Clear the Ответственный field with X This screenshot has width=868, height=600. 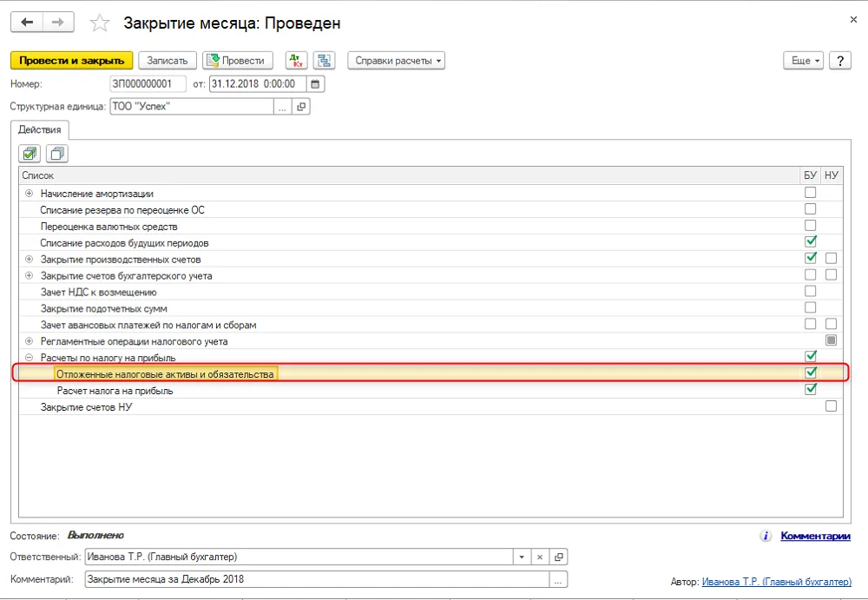[540, 557]
